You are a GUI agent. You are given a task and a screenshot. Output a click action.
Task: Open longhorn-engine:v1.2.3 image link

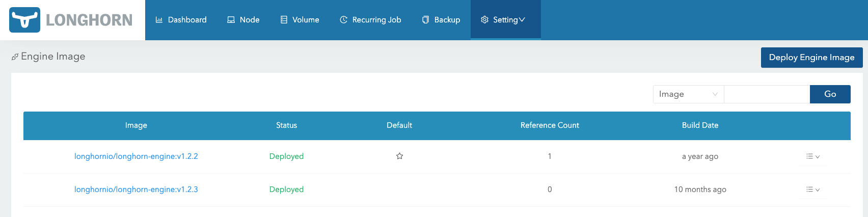(136, 189)
